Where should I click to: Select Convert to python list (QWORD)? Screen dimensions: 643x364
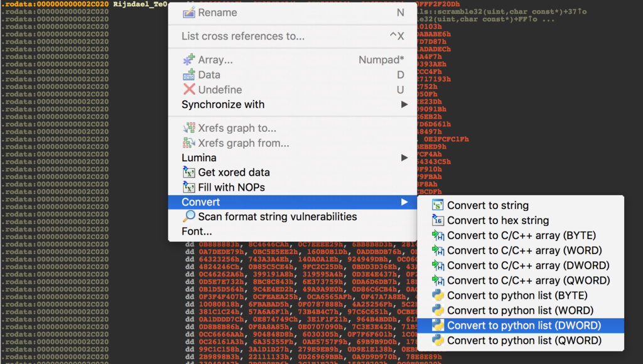pos(521,340)
